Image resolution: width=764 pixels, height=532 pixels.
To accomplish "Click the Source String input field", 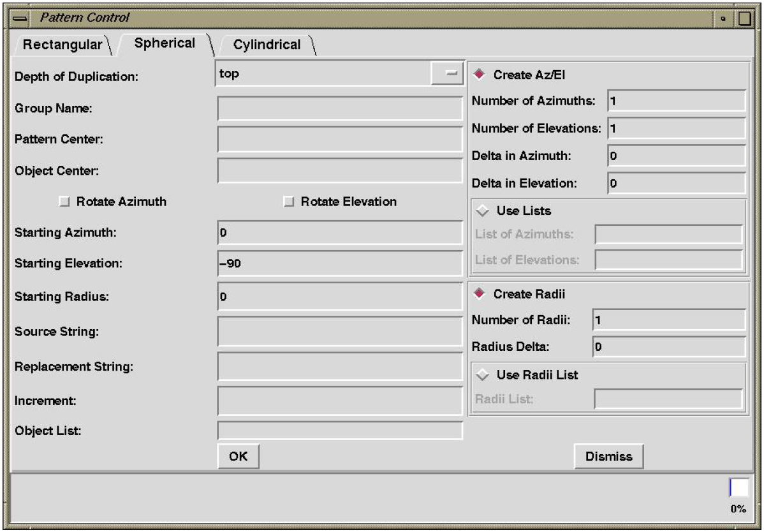I will [x=340, y=331].
